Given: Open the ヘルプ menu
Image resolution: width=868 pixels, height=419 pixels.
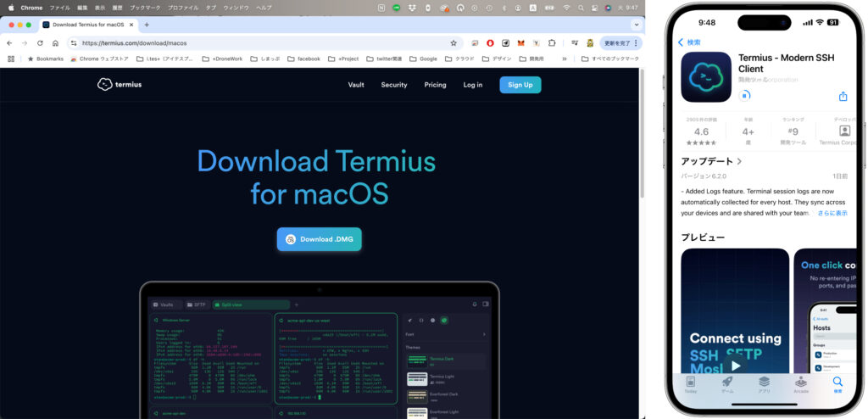Looking at the screenshot, I should [x=264, y=8].
